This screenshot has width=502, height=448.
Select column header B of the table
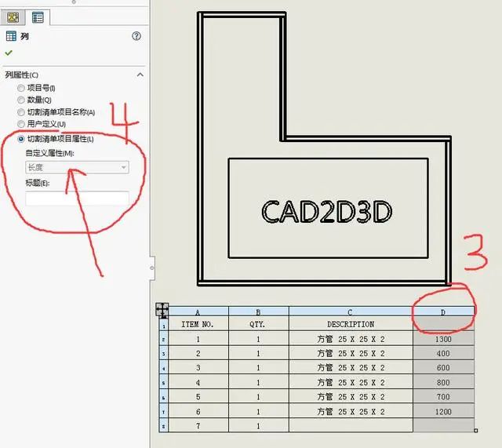click(258, 312)
